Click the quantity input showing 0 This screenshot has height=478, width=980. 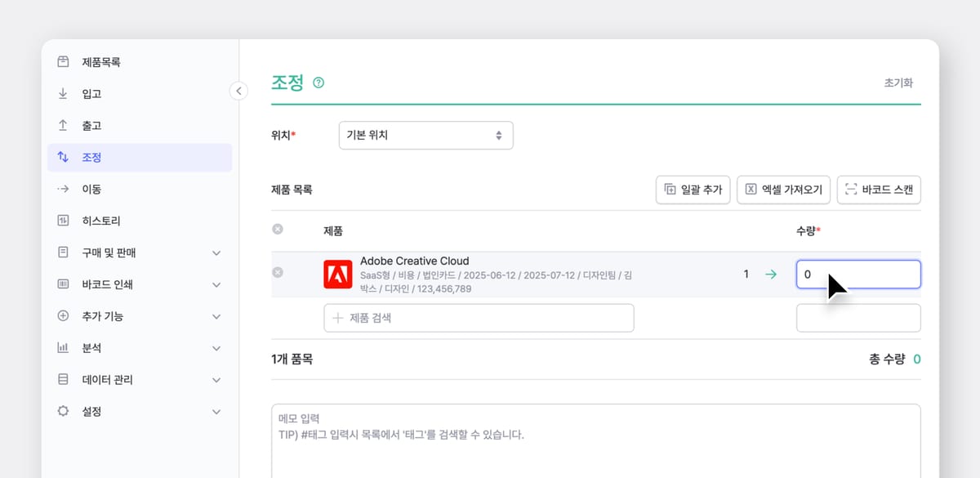[858, 275]
